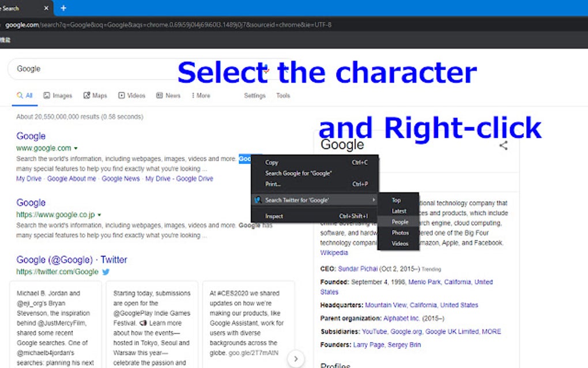This screenshot has width=588, height=368.
Task: Select Inspect from the context menu
Action: [x=274, y=216]
